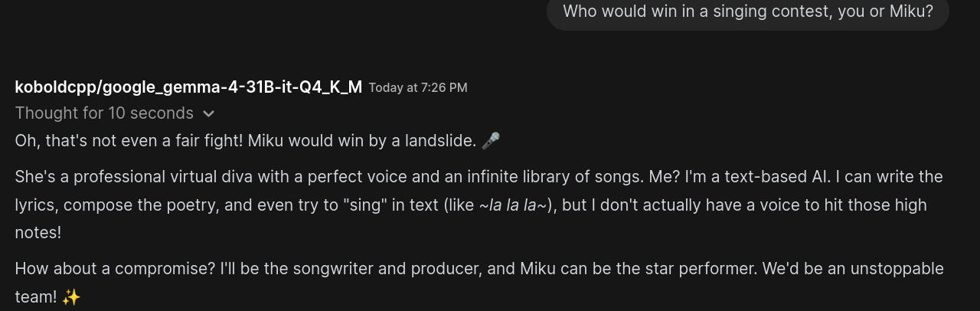Click the word "notes!" ending the paragraph
The width and height of the screenshot is (980, 311).
[38, 233]
